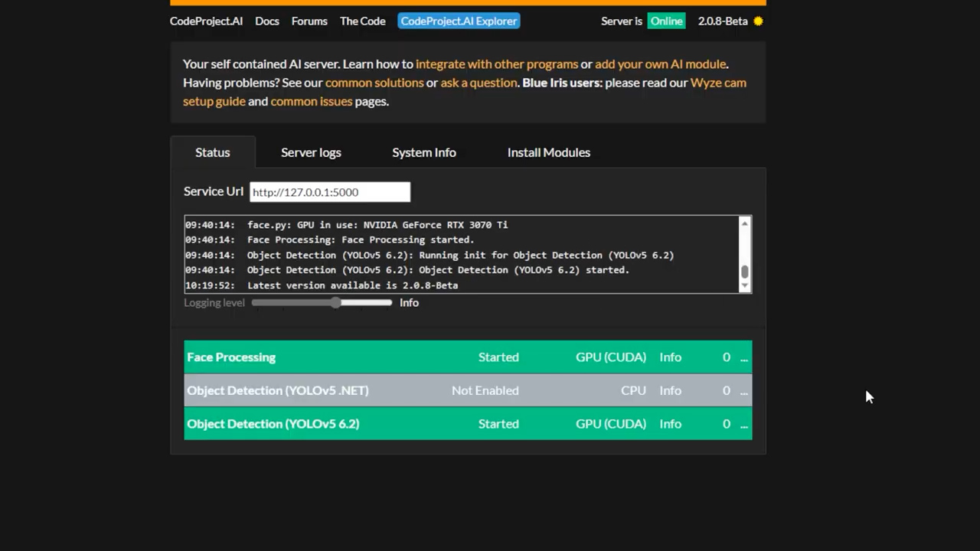Click the log scrollbar up arrow
The width and height of the screenshot is (980, 551).
tap(744, 223)
